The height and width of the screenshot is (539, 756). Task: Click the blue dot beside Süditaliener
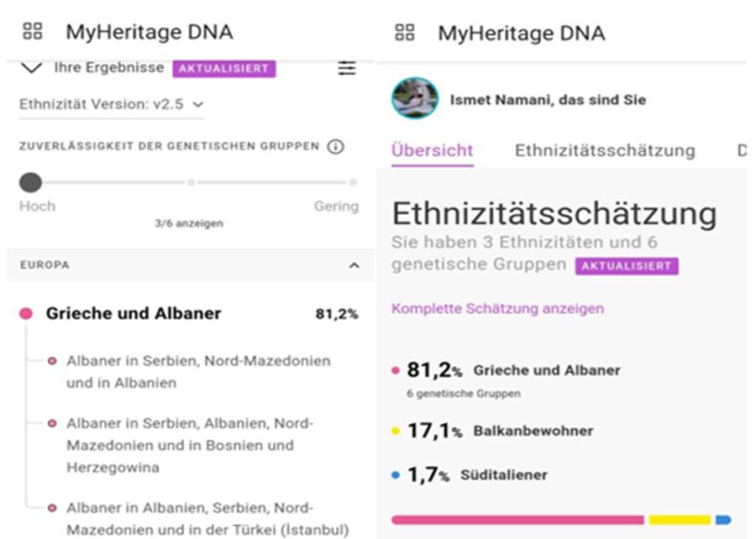coord(396,475)
